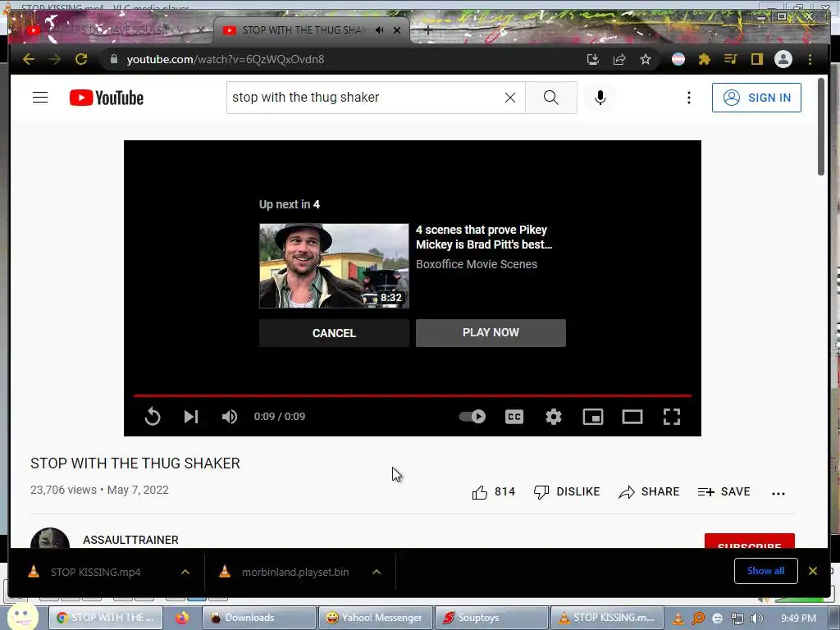
Task: Open the Chrome profile avatar
Action: point(783,59)
